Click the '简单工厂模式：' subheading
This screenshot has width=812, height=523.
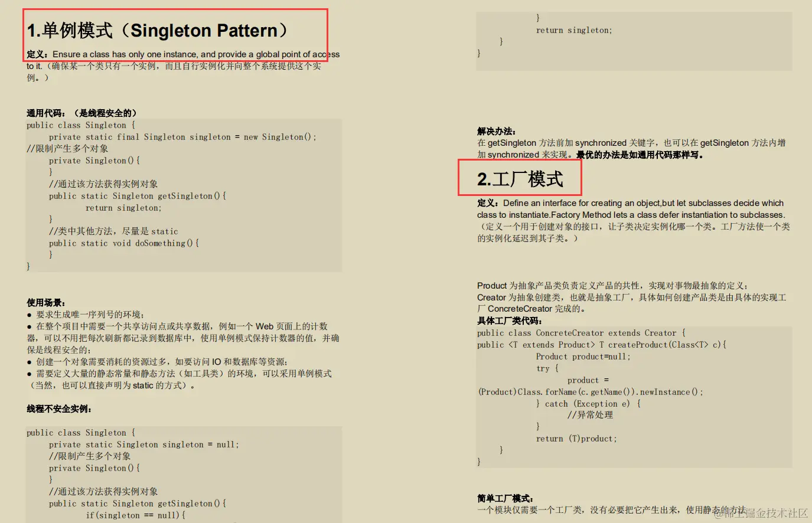(506, 498)
